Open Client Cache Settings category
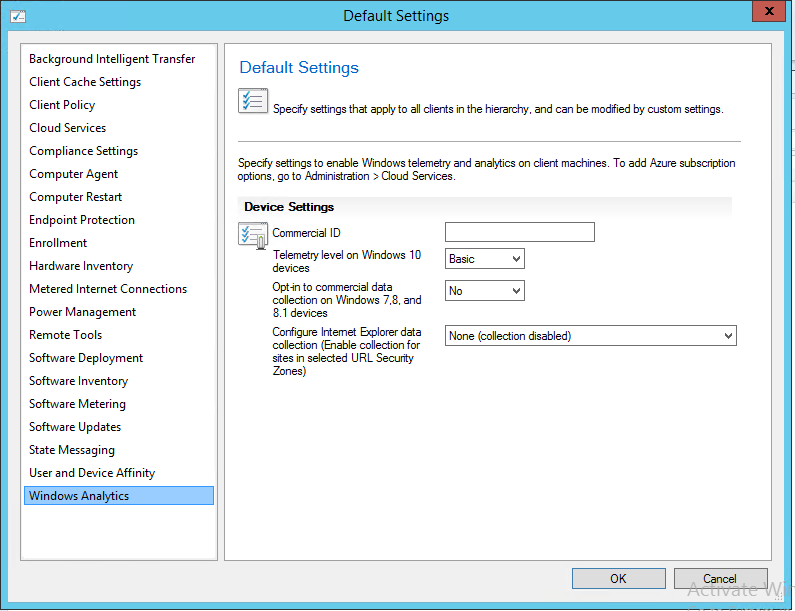795x611 pixels. click(85, 82)
